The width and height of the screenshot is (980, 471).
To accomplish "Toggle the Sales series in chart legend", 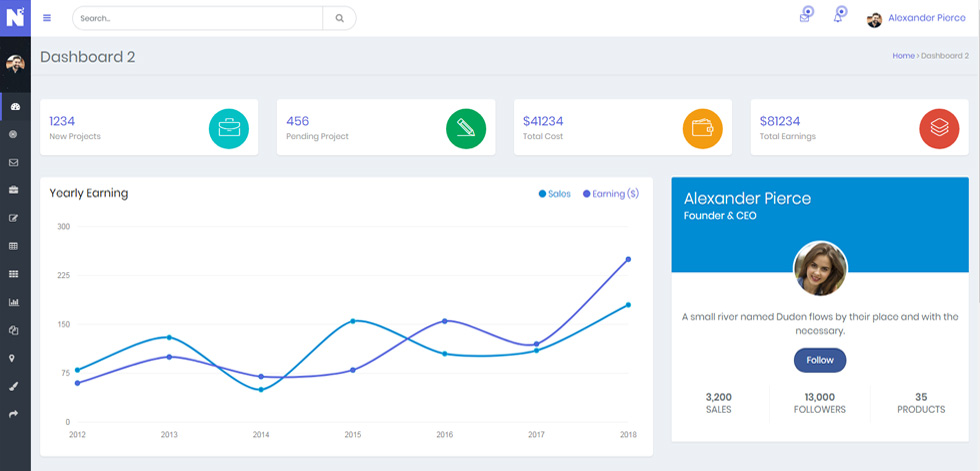I will (554, 194).
